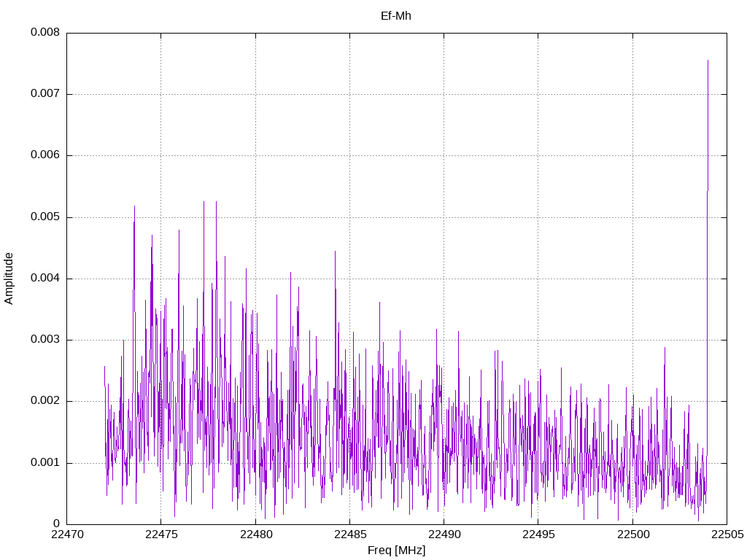Click the 22480 x-axis tick label
Image resolution: width=747 pixels, height=560 pixels.
pos(255,535)
